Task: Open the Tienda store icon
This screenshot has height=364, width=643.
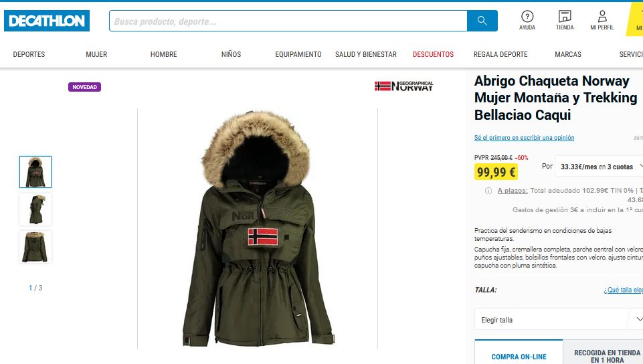Action: pyautogui.click(x=565, y=21)
